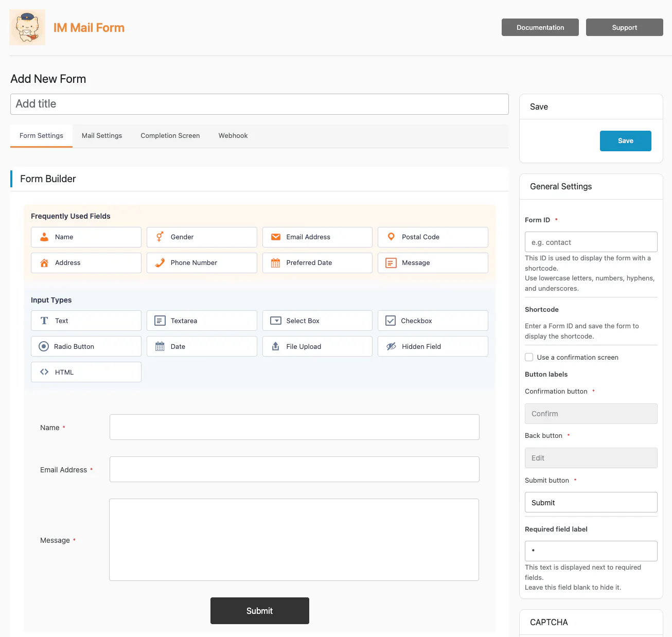Edit the Required field label input
The height and width of the screenshot is (637, 672).
point(591,551)
